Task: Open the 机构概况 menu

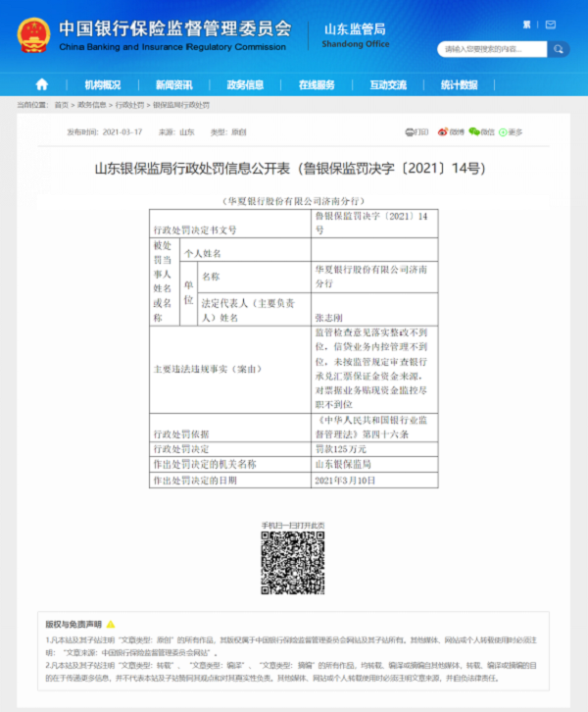Action: [x=103, y=85]
